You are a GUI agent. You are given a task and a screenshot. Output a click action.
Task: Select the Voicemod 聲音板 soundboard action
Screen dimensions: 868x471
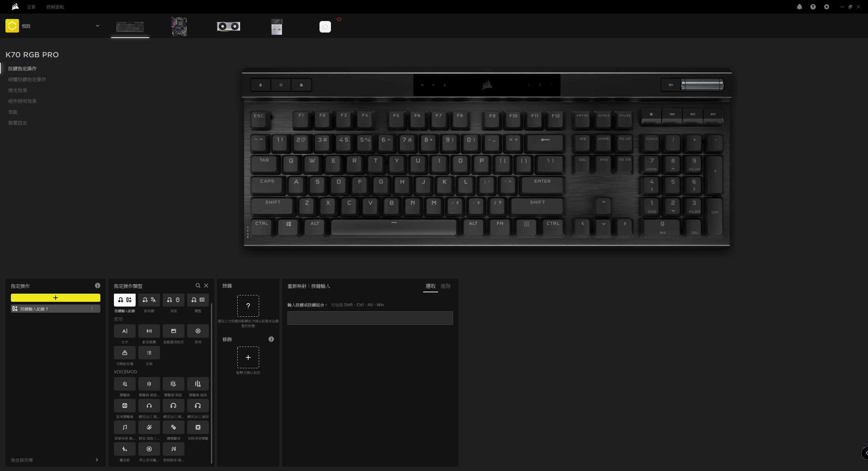click(124, 449)
